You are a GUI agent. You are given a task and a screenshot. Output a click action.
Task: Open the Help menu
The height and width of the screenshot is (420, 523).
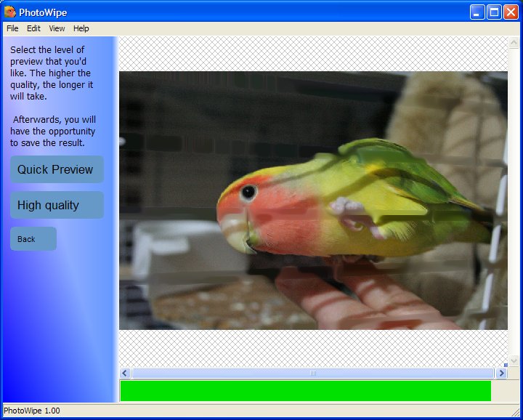click(x=81, y=28)
